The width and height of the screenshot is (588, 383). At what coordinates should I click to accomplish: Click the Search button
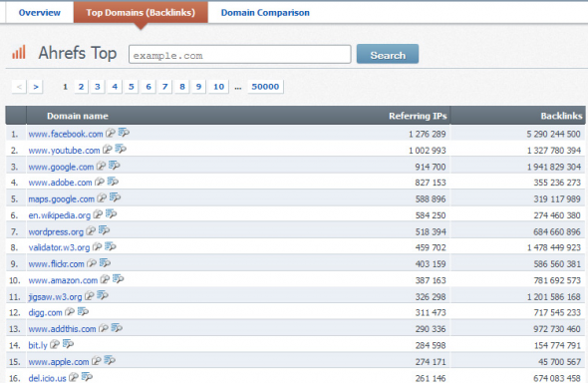pos(388,55)
